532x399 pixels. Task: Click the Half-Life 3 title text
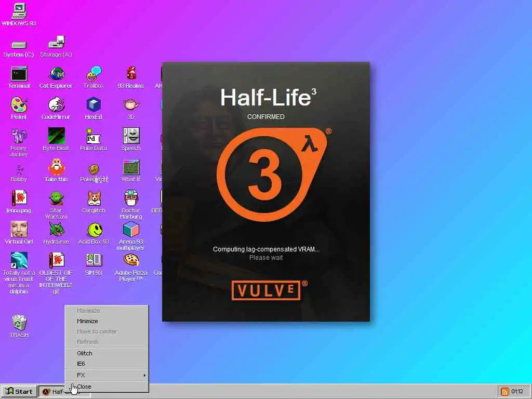(268, 97)
